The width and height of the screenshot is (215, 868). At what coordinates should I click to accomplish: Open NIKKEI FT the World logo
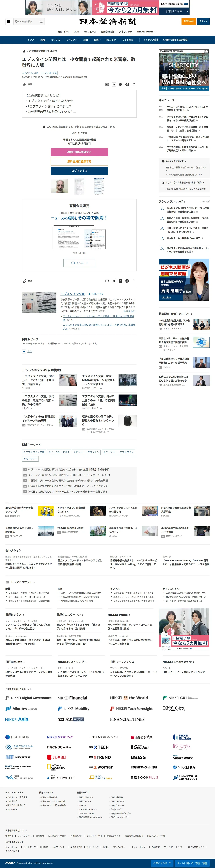pyautogui.click(x=129, y=698)
